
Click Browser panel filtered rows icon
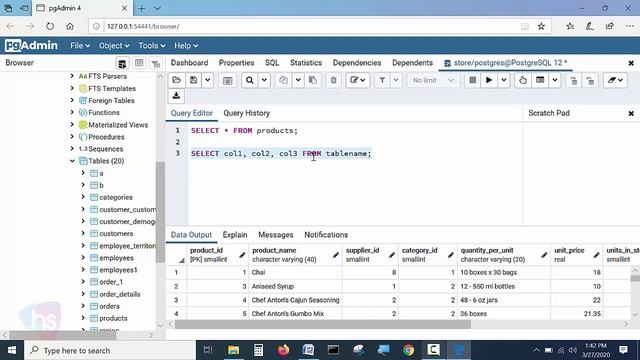click(156, 63)
